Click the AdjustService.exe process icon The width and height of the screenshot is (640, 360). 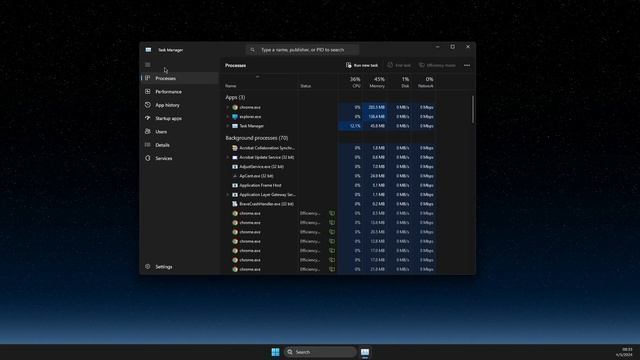(235, 167)
